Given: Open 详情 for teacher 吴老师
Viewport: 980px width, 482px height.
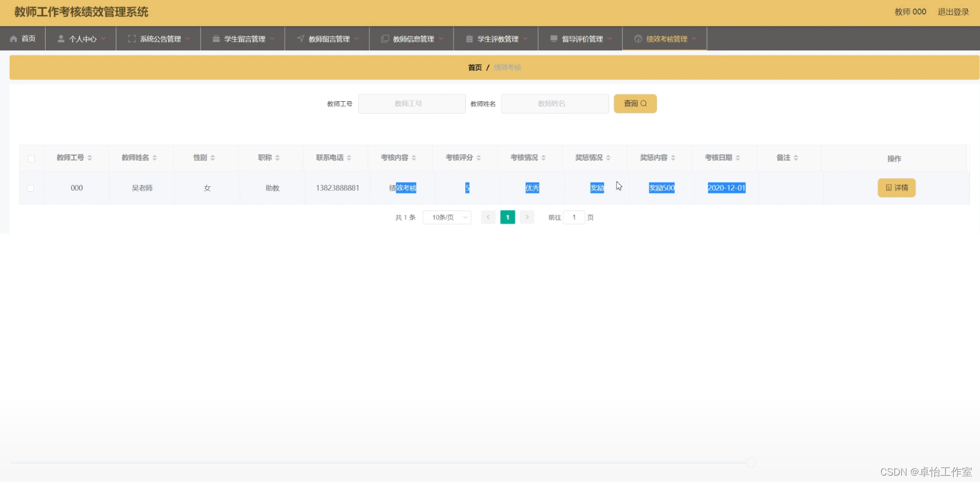Looking at the screenshot, I should point(896,188).
